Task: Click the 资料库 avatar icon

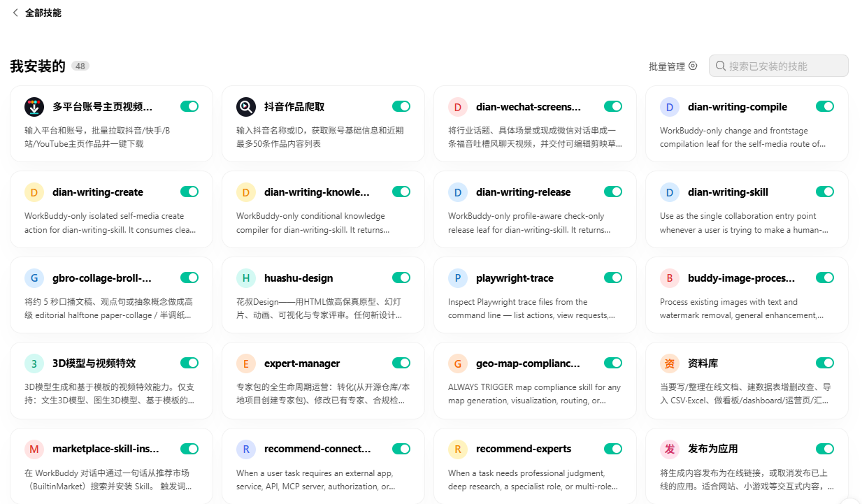Action: click(670, 363)
